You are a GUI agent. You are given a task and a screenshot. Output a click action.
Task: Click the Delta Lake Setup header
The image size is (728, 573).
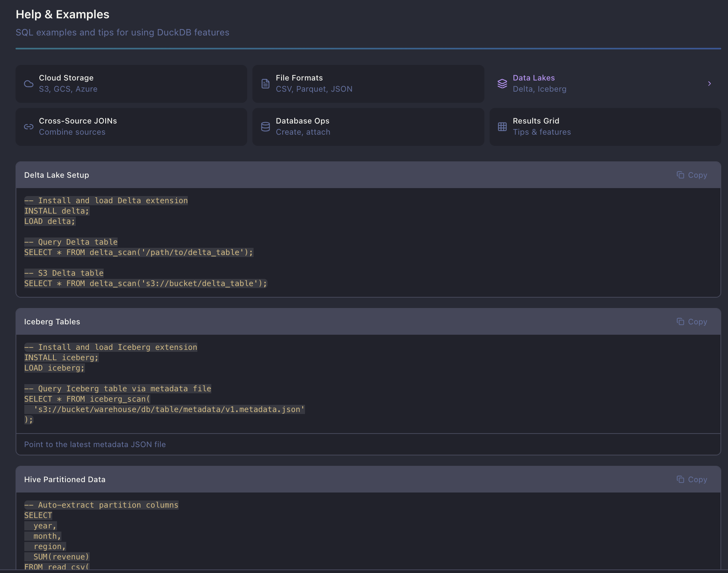pos(56,175)
